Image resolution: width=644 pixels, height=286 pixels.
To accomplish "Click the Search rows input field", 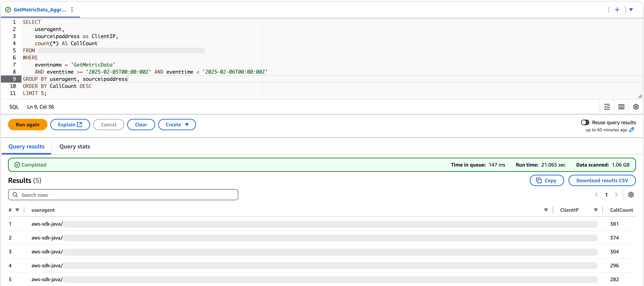I will (x=123, y=195).
